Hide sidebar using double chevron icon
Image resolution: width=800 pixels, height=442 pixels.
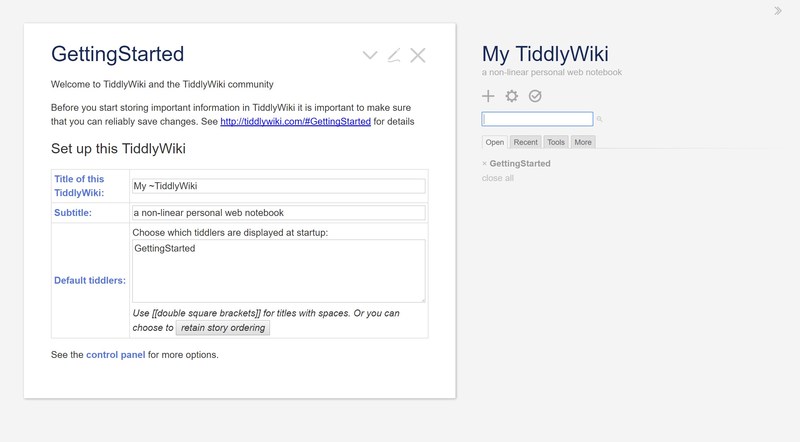[778, 11]
